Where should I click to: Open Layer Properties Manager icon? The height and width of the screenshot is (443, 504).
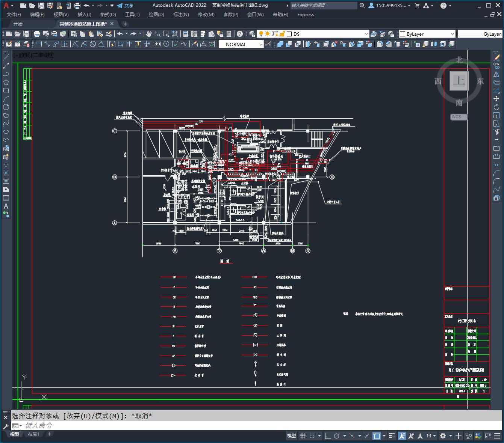pos(252,34)
